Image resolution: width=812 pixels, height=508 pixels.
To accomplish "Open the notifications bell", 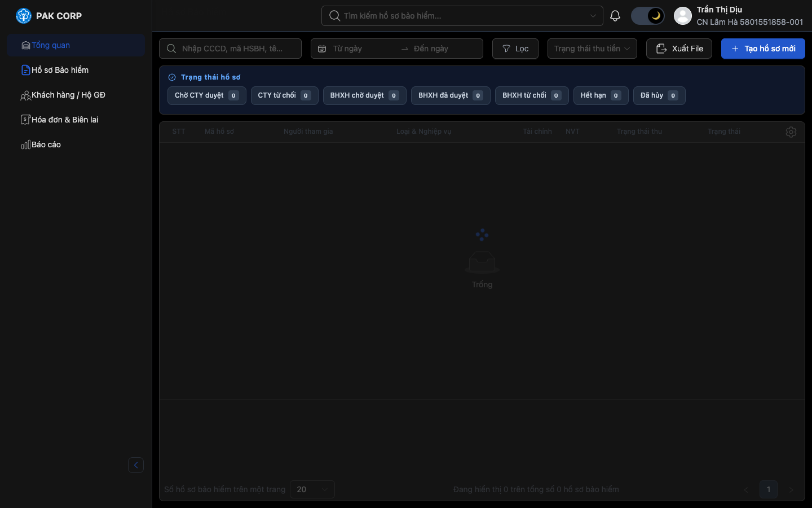I will (x=615, y=16).
